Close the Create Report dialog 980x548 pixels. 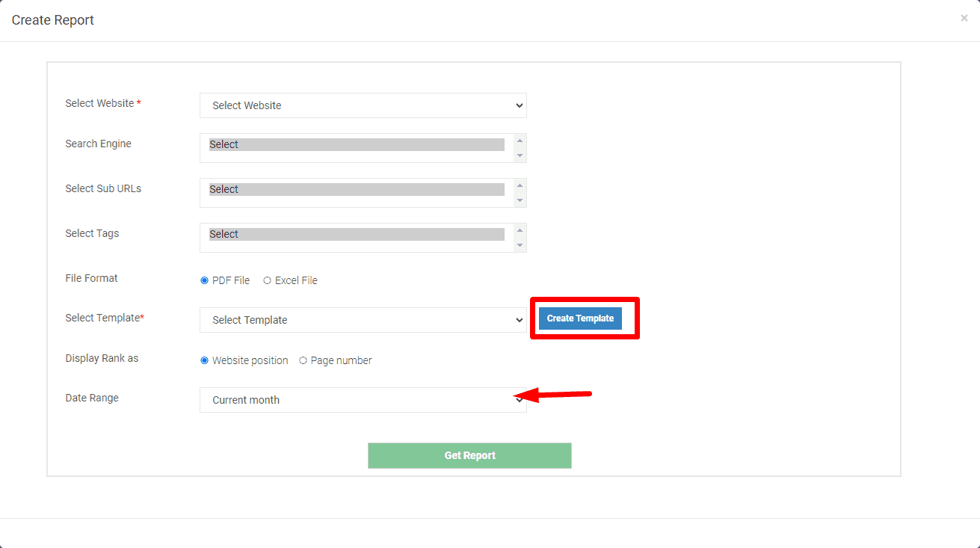click(x=964, y=18)
